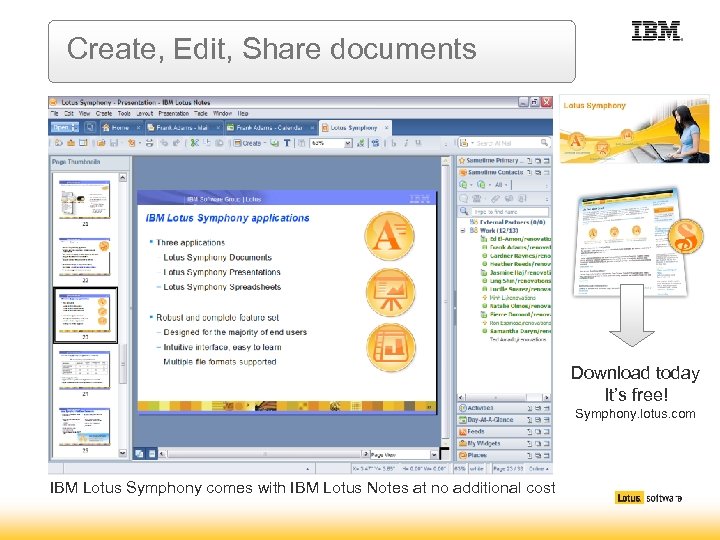Image resolution: width=720 pixels, height=540 pixels.
Task: Toggle bold formatting
Action: coord(394,143)
